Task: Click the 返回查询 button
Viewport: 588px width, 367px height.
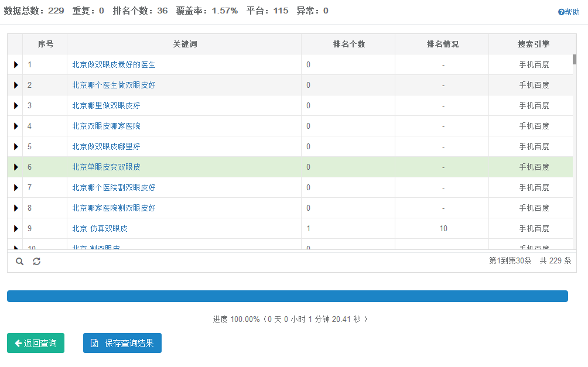Action: (x=36, y=343)
